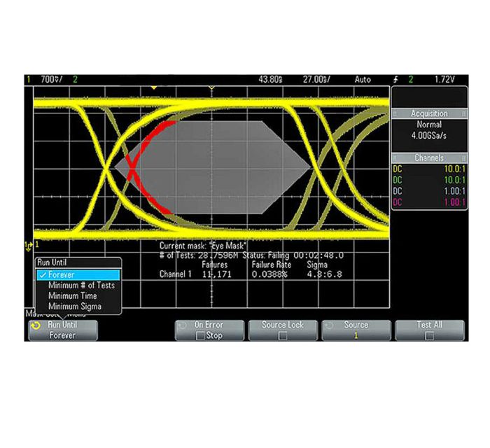Click the Sigma column heading
490x448 pixels.
tap(317, 265)
